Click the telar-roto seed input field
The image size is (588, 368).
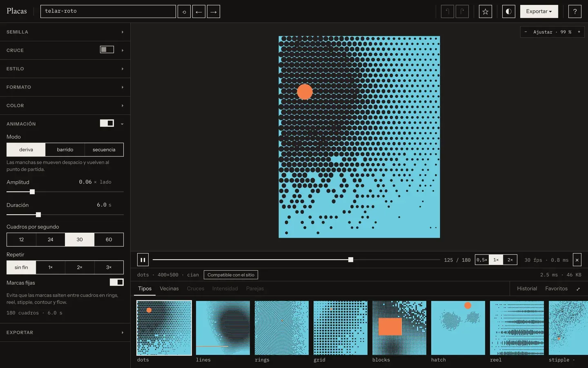tap(108, 11)
